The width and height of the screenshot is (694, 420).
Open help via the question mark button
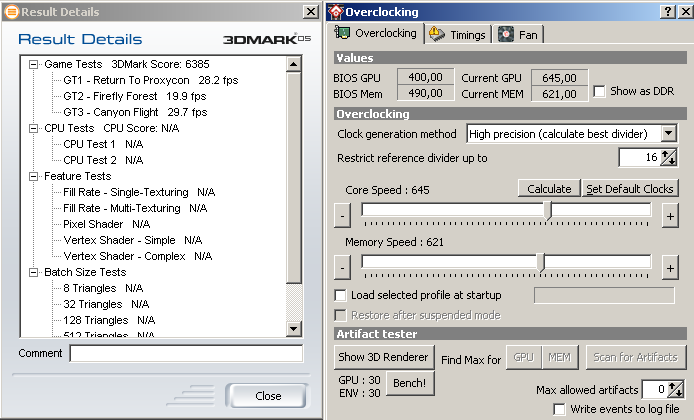pos(668,12)
